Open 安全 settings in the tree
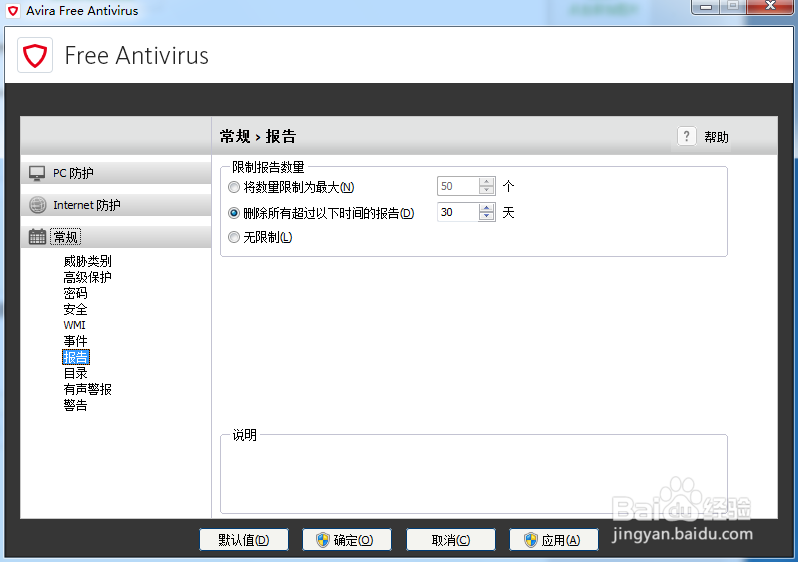 [75, 310]
